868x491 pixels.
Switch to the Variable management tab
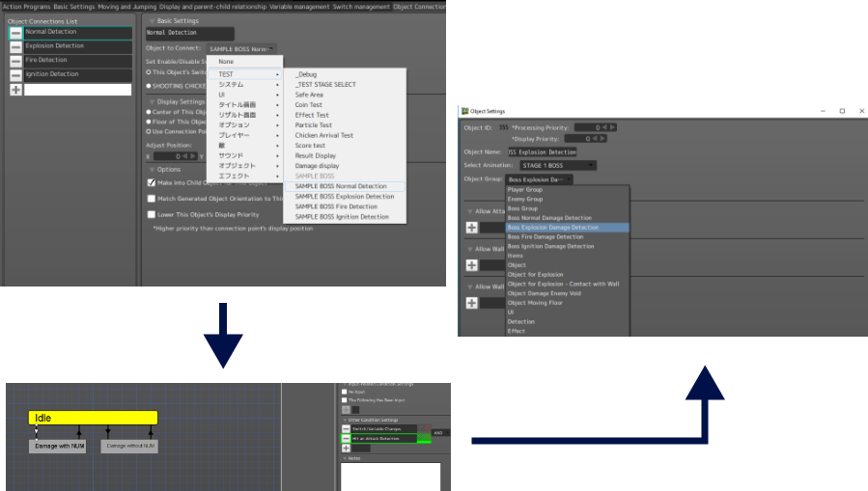coord(302,6)
